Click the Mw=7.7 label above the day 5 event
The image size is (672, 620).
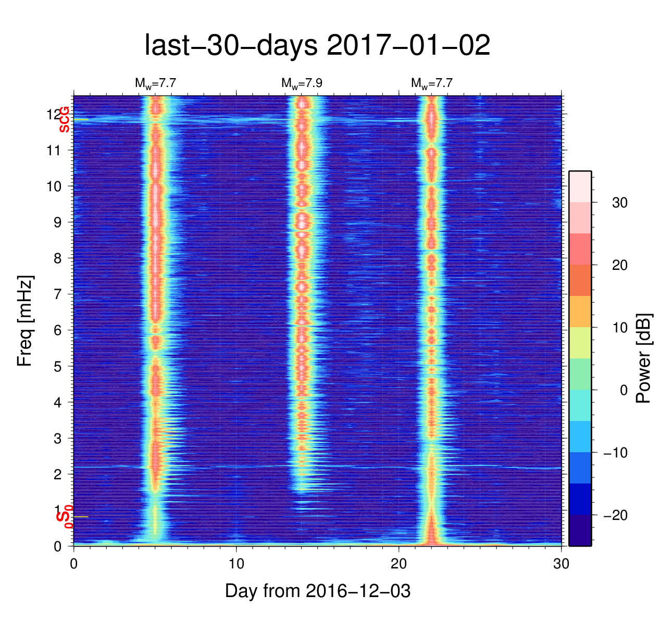pos(155,83)
